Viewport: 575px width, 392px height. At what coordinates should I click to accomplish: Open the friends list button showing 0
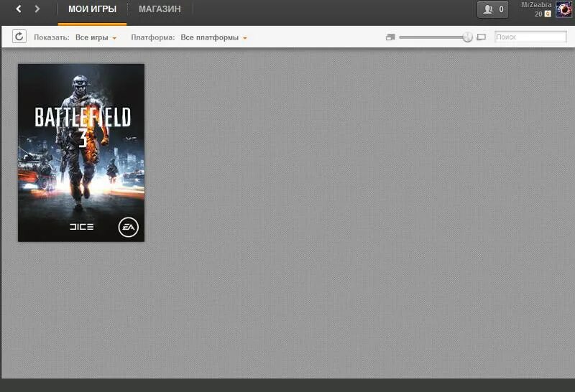[x=493, y=9]
